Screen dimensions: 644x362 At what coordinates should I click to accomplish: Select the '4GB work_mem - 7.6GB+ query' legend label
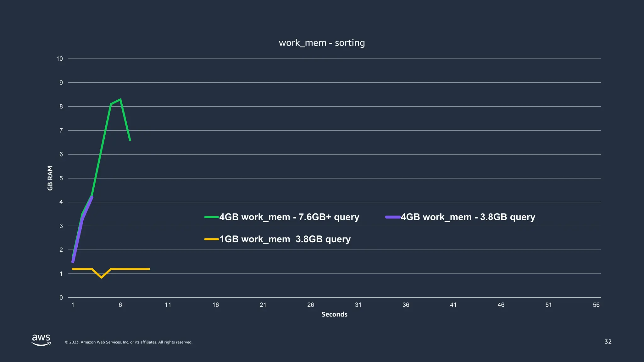click(289, 217)
